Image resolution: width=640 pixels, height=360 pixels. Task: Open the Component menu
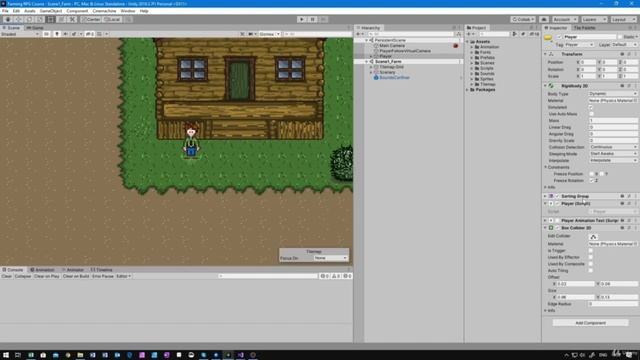coord(77,11)
